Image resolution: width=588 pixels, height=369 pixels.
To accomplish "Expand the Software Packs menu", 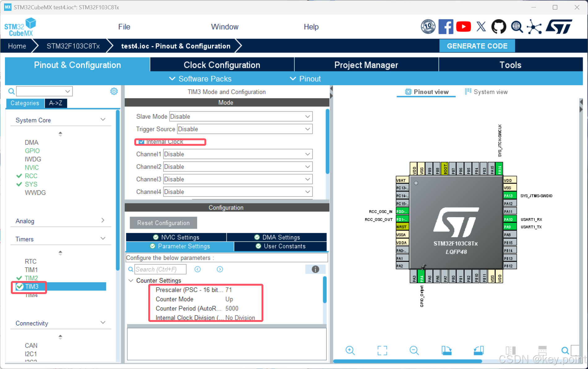I will [x=200, y=79].
